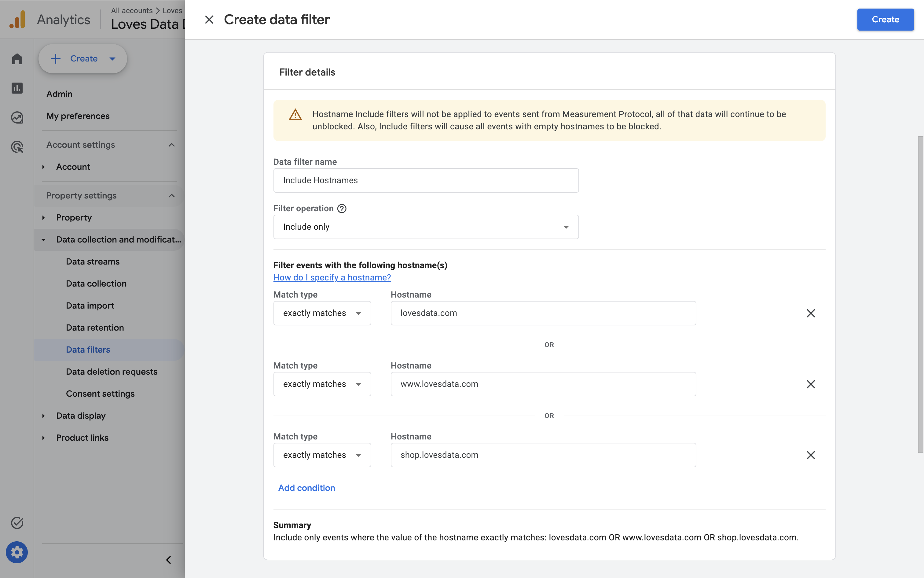Expand the Property tree item
The width and height of the screenshot is (924, 578).
[43, 218]
